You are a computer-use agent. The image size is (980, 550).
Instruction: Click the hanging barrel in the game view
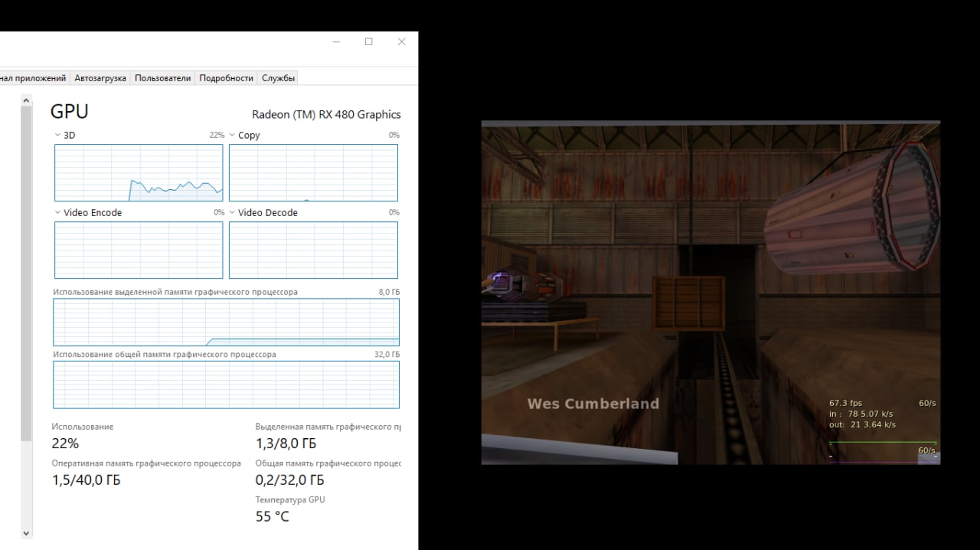(851, 210)
